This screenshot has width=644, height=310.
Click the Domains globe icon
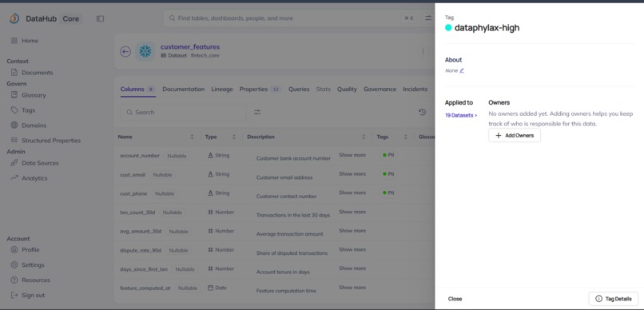pyautogui.click(x=14, y=125)
